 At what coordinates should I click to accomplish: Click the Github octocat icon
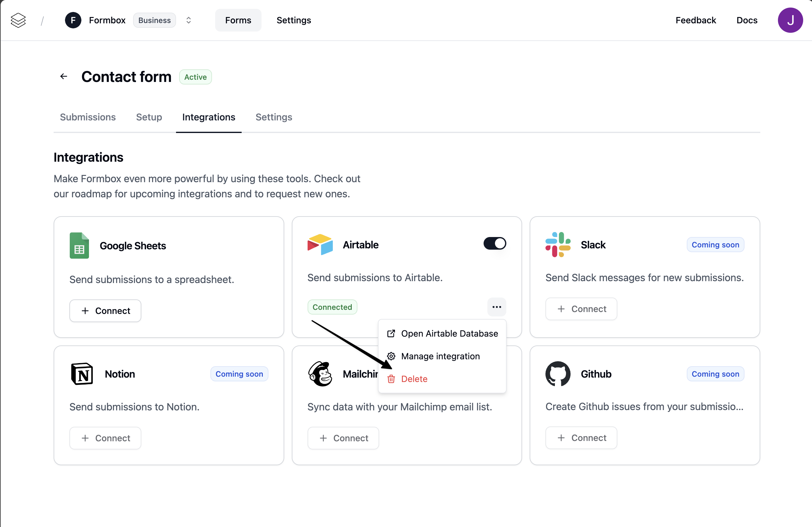click(x=557, y=374)
